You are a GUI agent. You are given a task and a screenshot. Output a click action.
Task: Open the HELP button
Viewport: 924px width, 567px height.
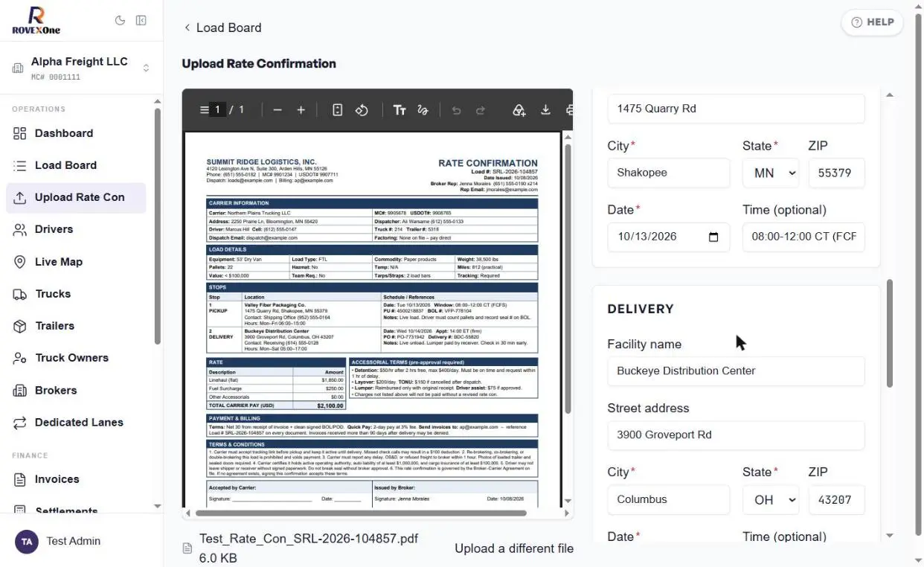[x=872, y=22]
